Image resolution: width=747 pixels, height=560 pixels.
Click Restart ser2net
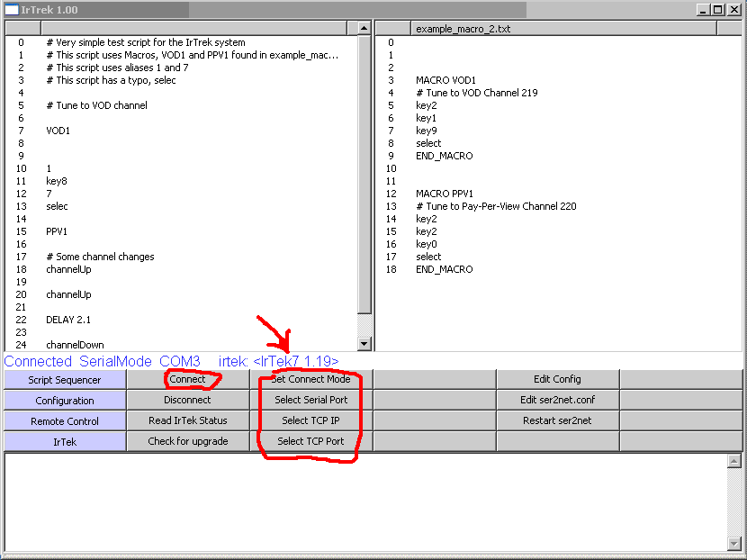click(557, 420)
